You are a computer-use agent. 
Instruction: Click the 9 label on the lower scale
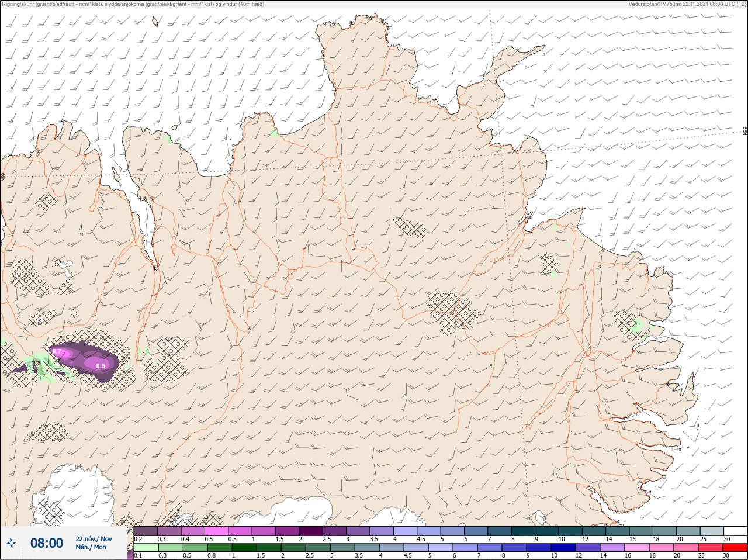[528, 555]
